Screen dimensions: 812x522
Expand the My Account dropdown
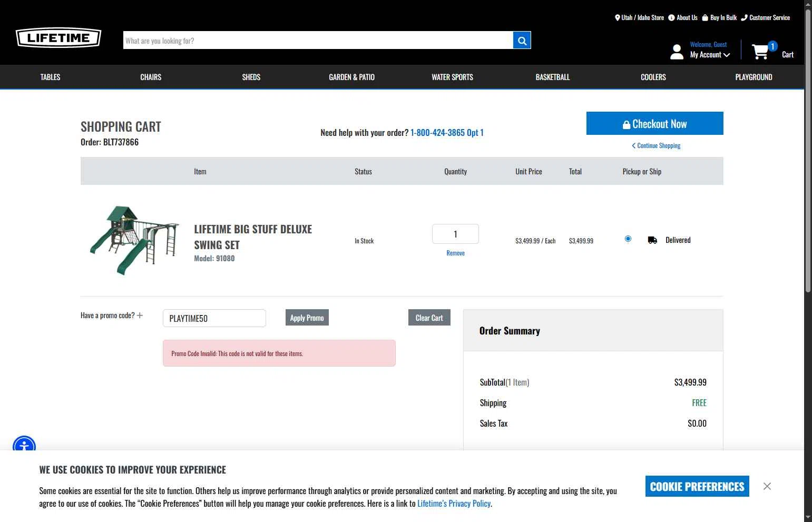pos(710,55)
